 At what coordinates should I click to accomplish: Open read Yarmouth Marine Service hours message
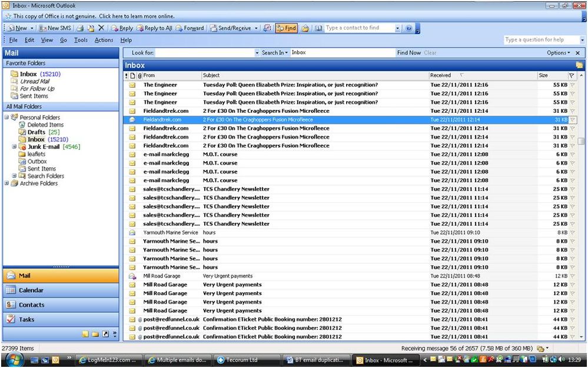tap(349, 232)
